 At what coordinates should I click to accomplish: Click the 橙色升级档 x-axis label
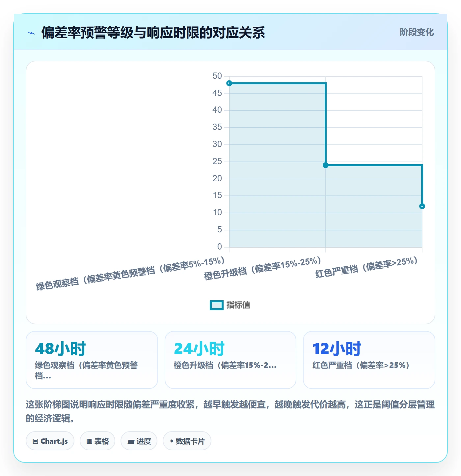262,268
